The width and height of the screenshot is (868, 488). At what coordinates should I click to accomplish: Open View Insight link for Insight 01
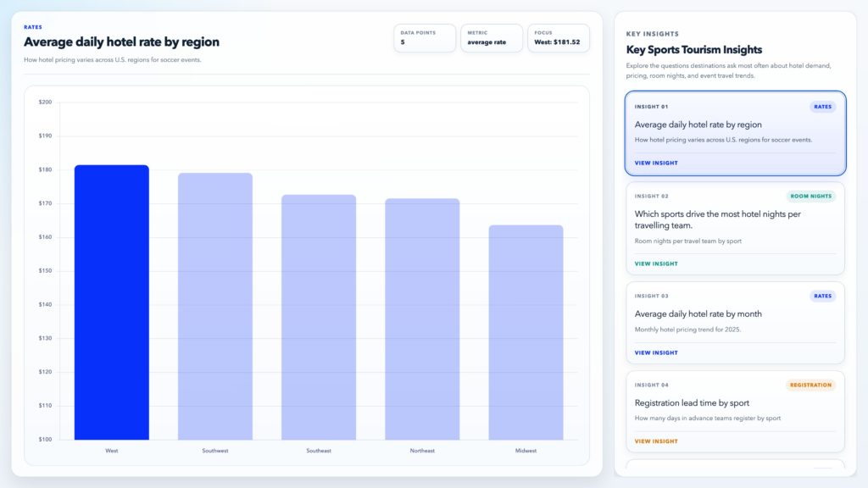coord(656,163)
